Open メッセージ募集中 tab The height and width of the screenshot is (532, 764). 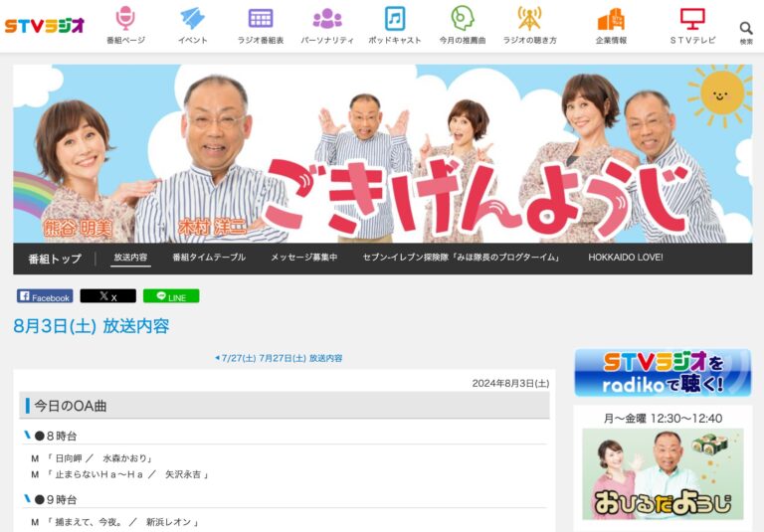[304, 258]
